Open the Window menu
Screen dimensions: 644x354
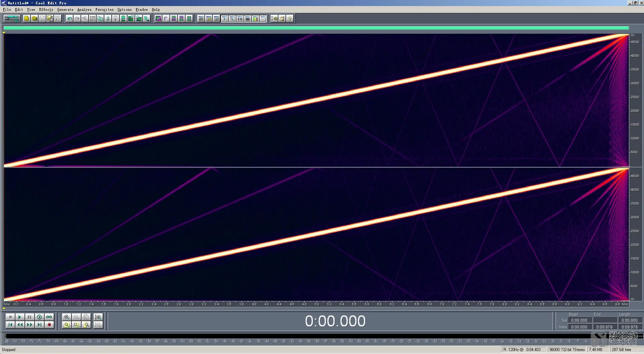coord(142,9)
